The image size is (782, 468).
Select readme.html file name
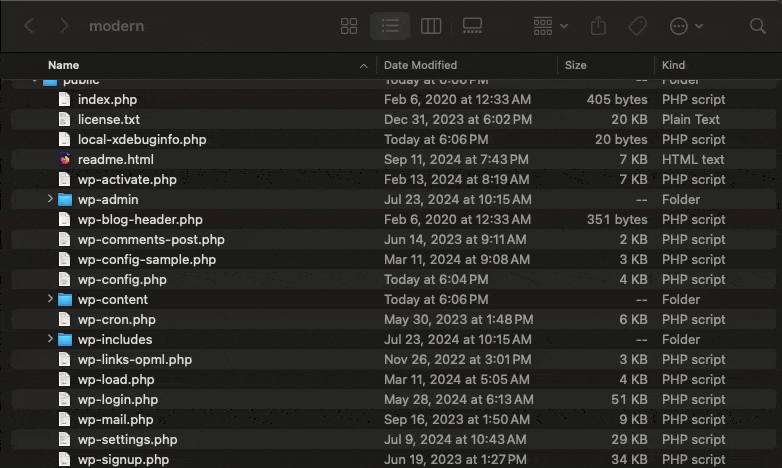click(x=116, y=160)
